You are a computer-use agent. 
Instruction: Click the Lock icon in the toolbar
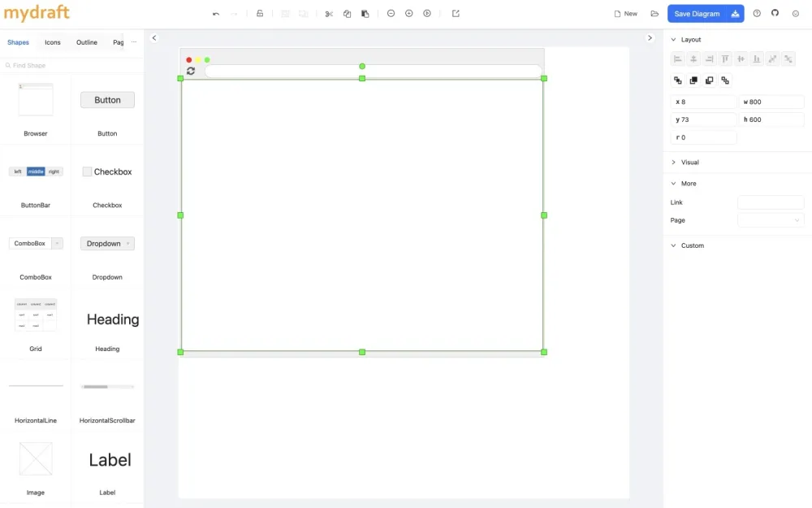pyautogui.click(x=260, y=13)
